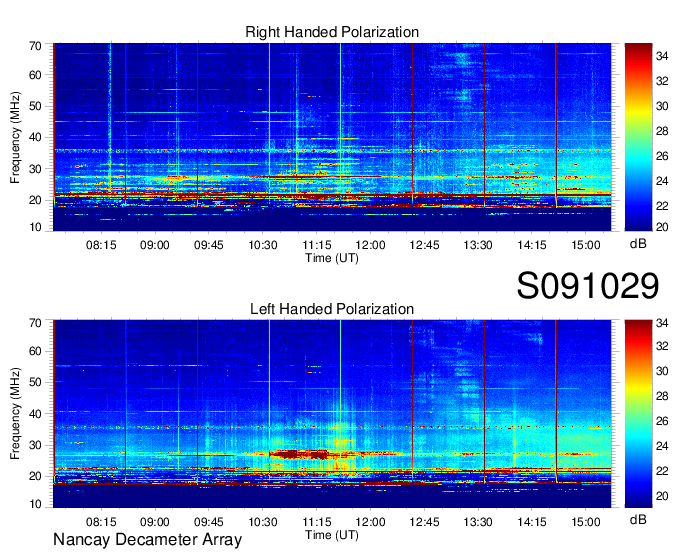Click the "24" value on Left Handed colorbar

point(662,446)
